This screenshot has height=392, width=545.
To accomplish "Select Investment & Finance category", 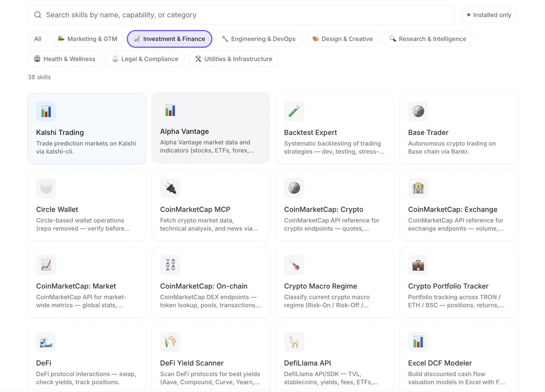I will (170, 39).
